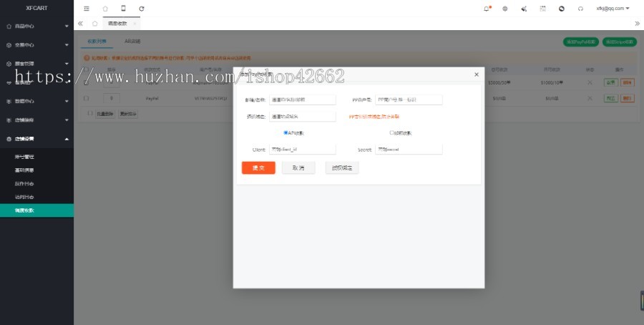Image resolution: width=644 pixels, height=325 pixels.
Task: Collapse 店铺设置 menu arrow
Action: pyautogui.click(x=67, y=140)
